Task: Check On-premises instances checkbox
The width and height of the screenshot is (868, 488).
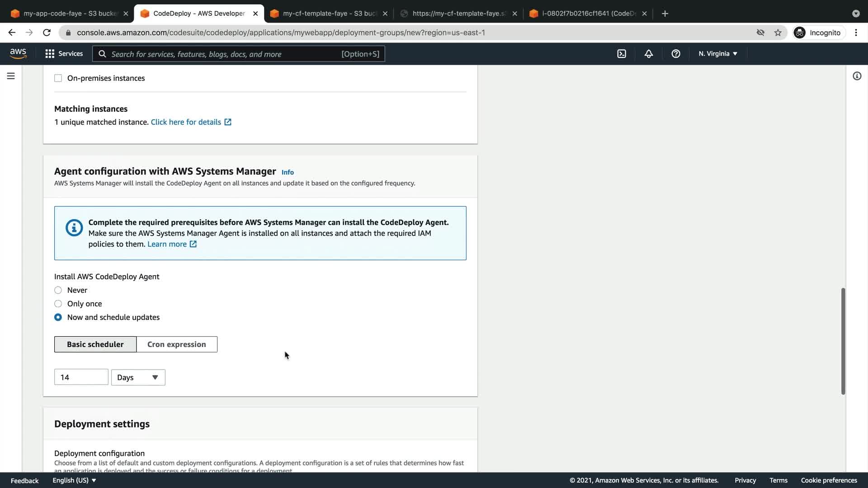Action: coord(58,78)
